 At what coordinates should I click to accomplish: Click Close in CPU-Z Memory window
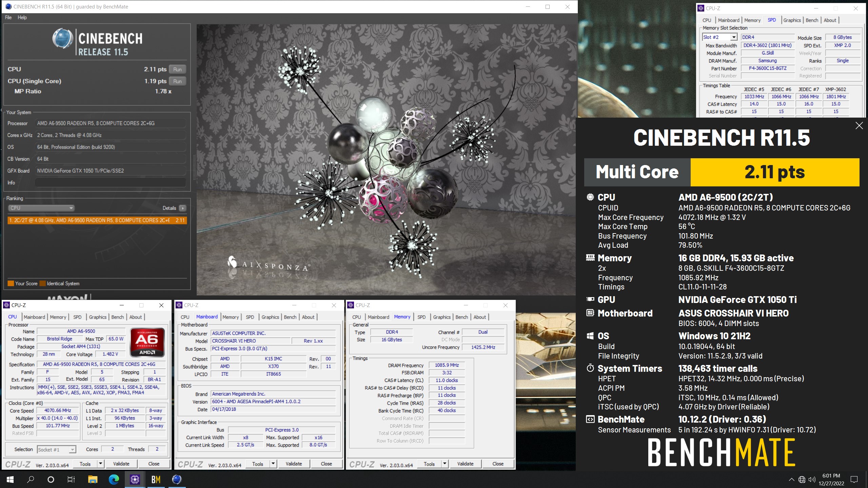point(498,464)
